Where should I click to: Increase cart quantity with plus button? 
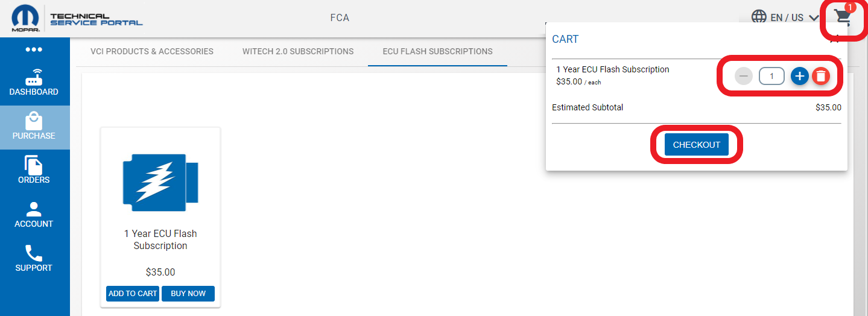click(x=799, y=76)
